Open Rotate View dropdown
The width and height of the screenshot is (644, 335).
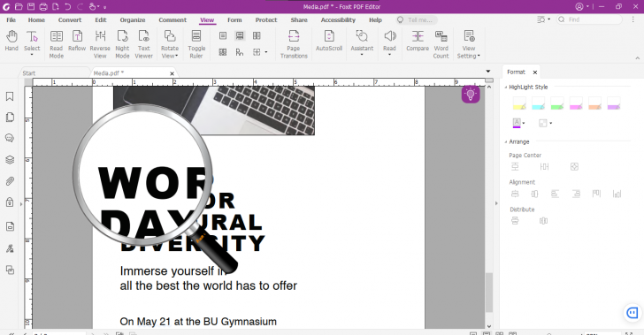pos(170,44)
